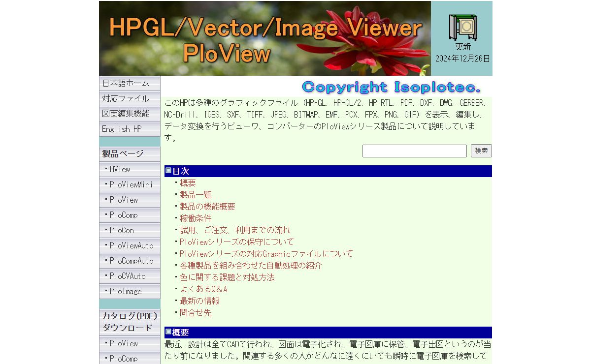Open the 稼働条件 contents link

[196, 218]
